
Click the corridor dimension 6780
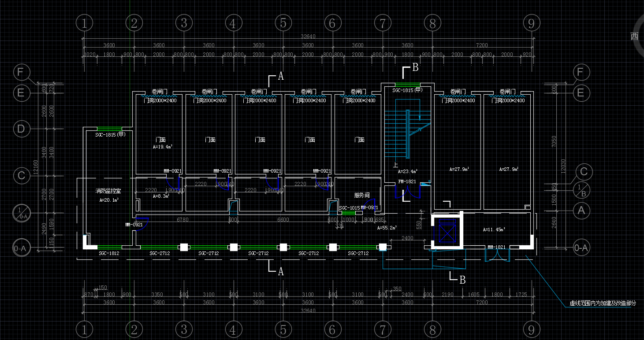(182, 219)
